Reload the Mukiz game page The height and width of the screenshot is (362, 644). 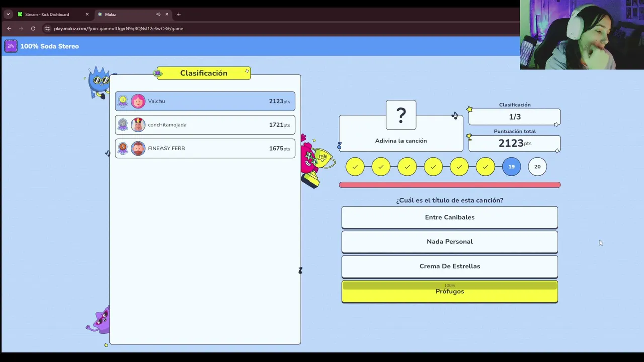click(33, 29)
